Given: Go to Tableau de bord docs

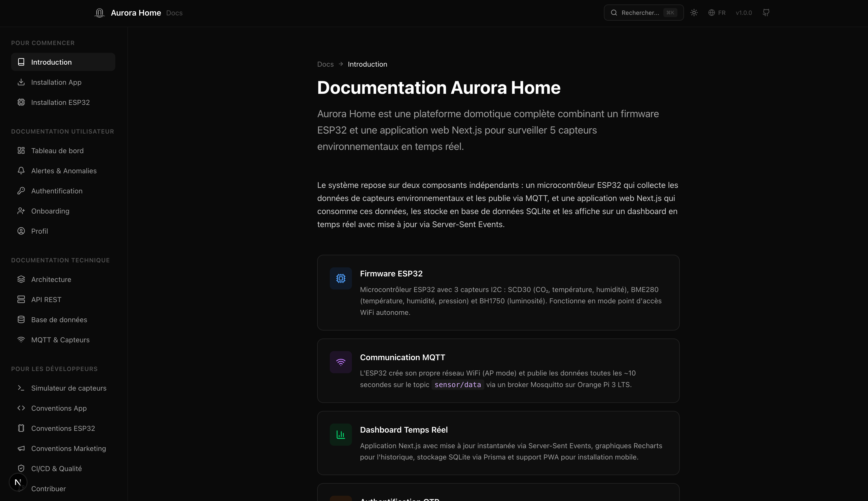Looking at the screenshot, I should pos(63,151).
